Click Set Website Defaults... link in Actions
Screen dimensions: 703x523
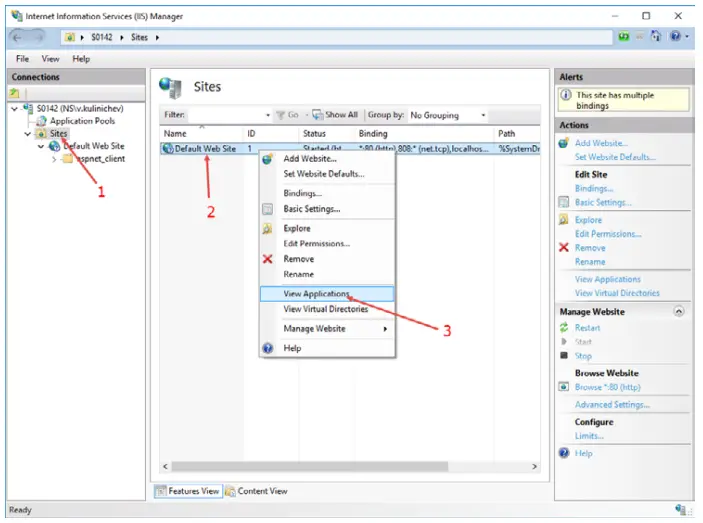615,157
